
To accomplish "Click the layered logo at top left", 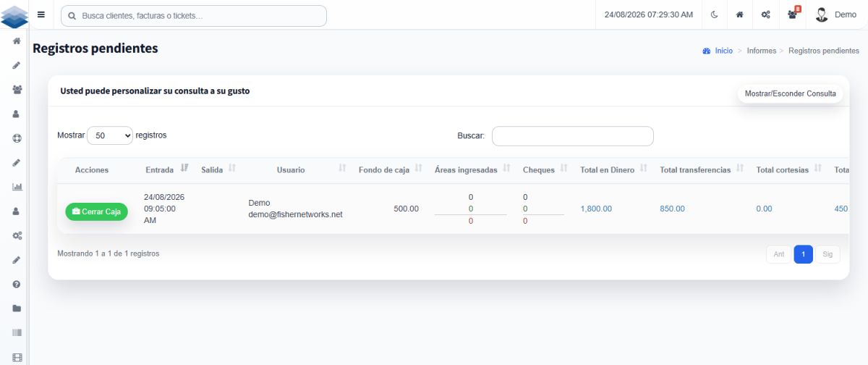I will pyautogui.click(x=14, y=15).
